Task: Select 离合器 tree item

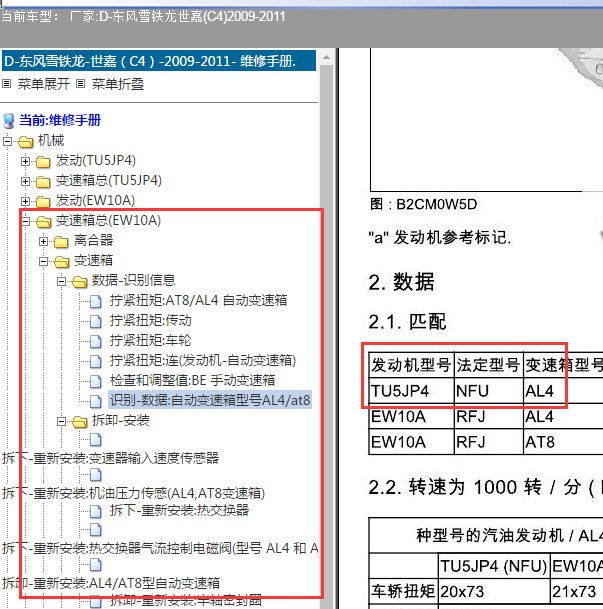Action: coord(93,240)
